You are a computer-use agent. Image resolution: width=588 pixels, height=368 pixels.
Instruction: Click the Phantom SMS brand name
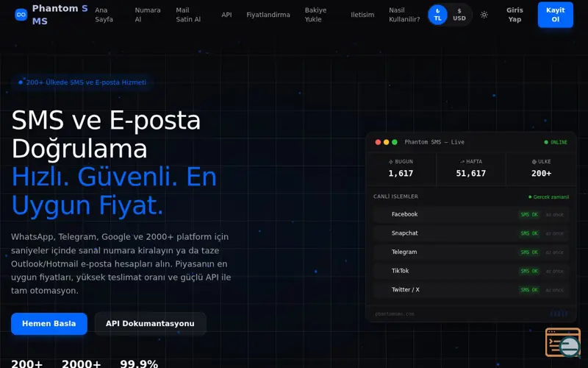point(60,15)
